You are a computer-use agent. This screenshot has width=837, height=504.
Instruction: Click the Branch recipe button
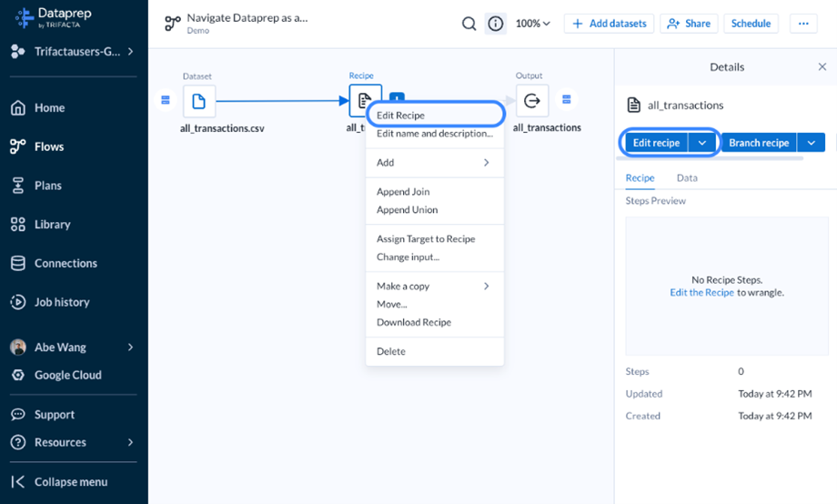pos(759,143)
